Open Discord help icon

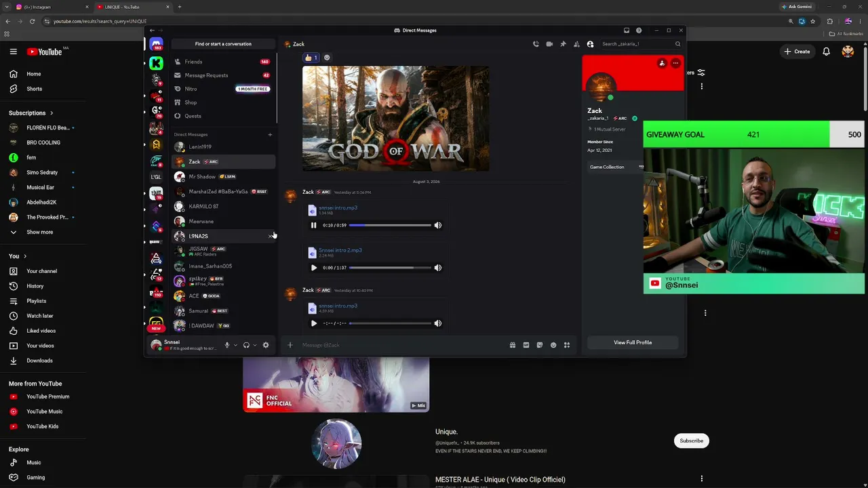pos(639,30)
